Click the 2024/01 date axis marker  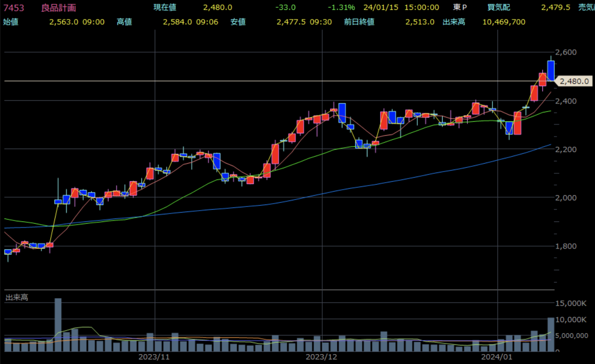click(x=496, y=357)
